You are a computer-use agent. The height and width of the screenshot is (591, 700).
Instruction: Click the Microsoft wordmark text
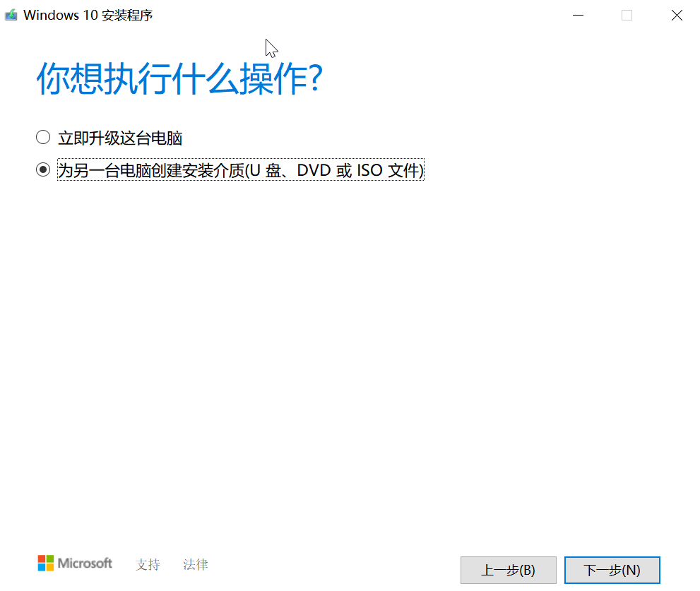click(x=85, y=563)
